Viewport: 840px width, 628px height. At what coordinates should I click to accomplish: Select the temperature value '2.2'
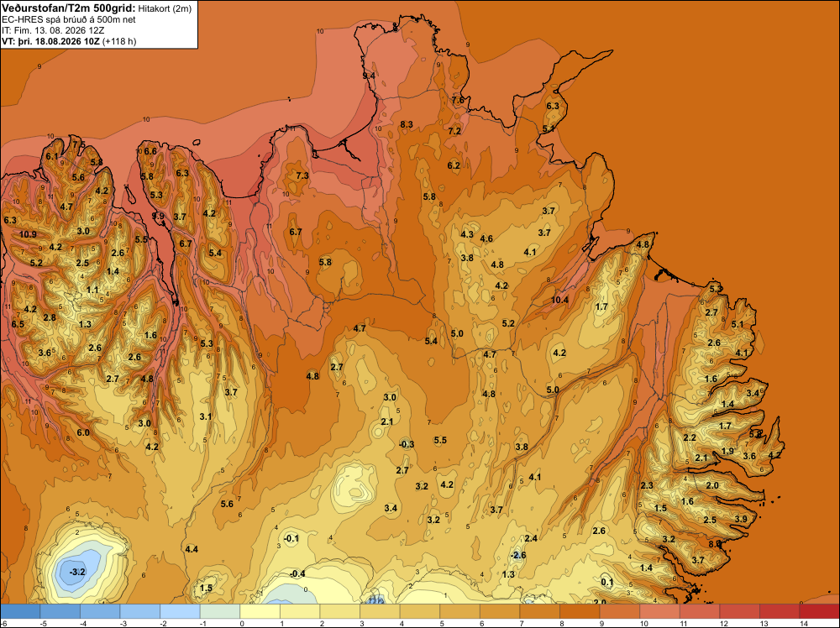(690, 438)
